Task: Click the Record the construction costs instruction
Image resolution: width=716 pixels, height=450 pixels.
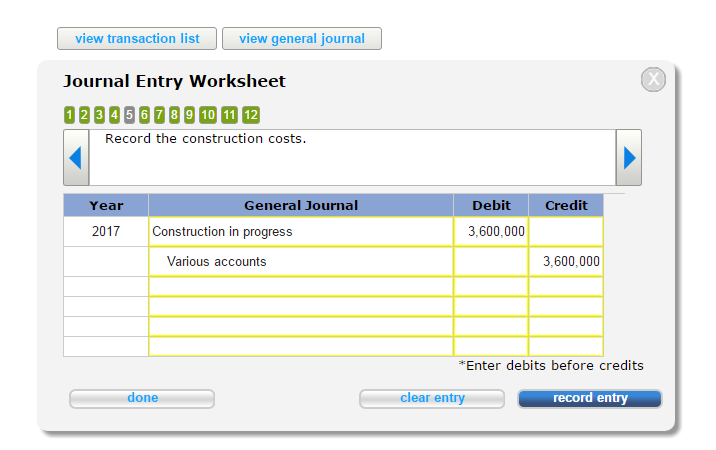Action: tap(205, 138)
